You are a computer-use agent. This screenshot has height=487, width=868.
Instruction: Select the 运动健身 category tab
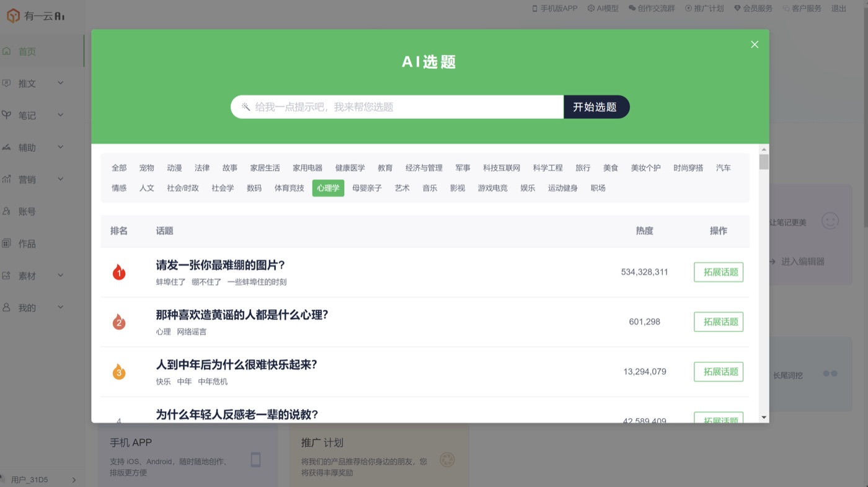click(x=563, y=188)
